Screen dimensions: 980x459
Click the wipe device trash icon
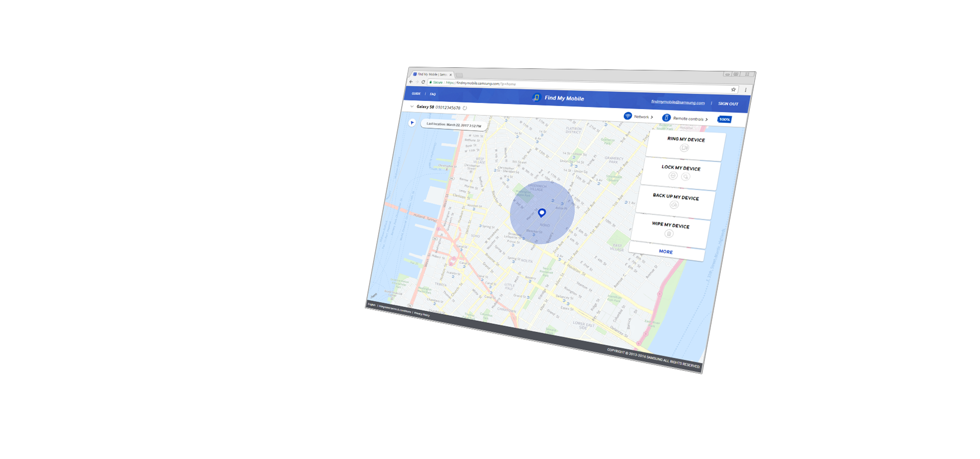669,234
